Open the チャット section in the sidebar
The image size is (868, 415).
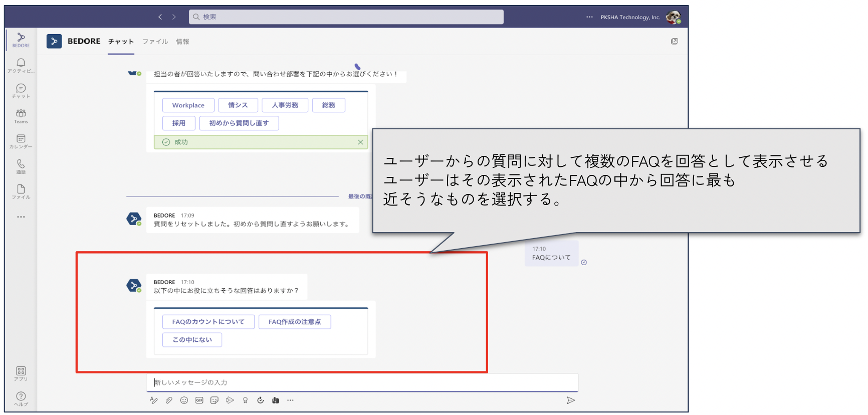click(21, 91)
